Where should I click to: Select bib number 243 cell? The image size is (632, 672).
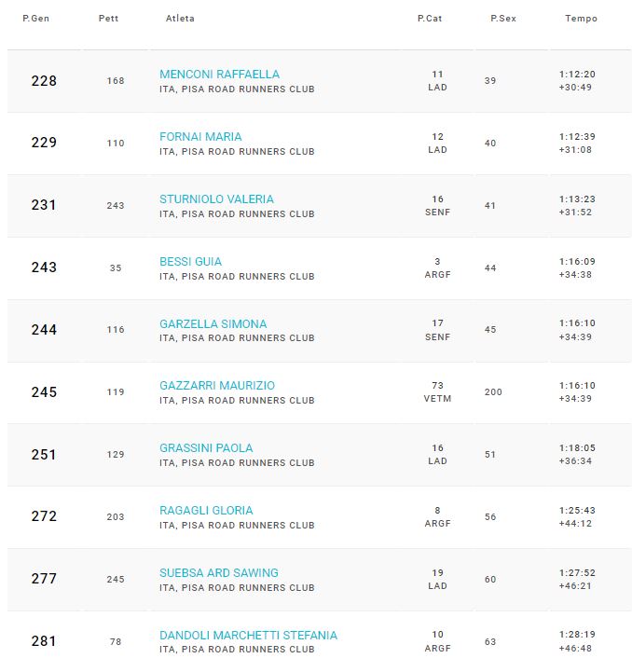coord(116,206)
